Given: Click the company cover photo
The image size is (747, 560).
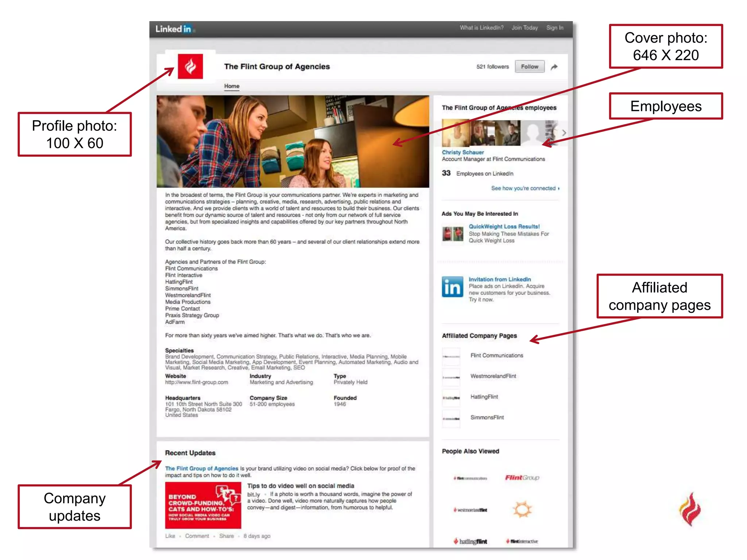Looking at the screenshot, I should coord(293,141).
